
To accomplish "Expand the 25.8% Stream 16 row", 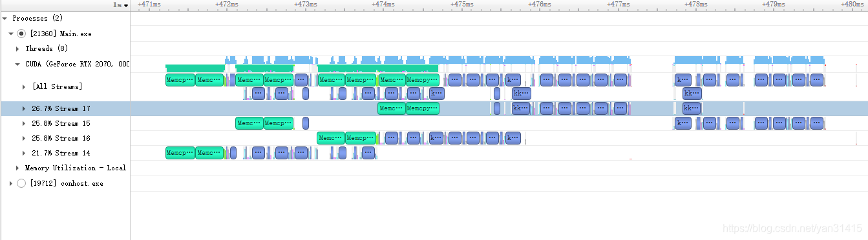I will point(24,138).
